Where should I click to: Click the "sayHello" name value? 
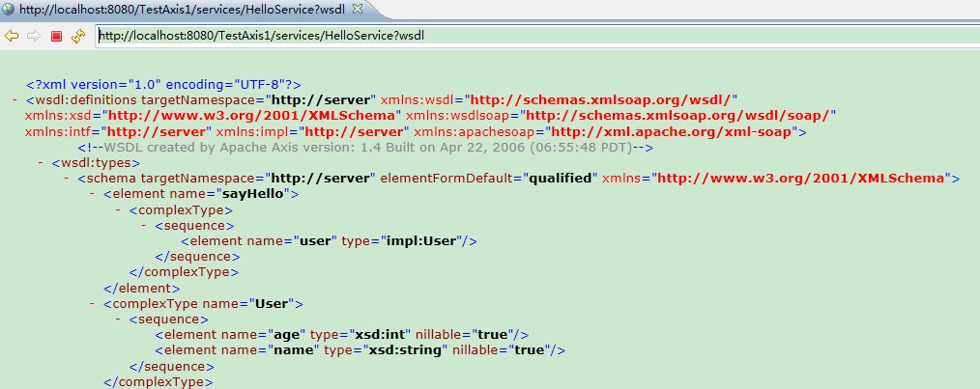[254, 194]
